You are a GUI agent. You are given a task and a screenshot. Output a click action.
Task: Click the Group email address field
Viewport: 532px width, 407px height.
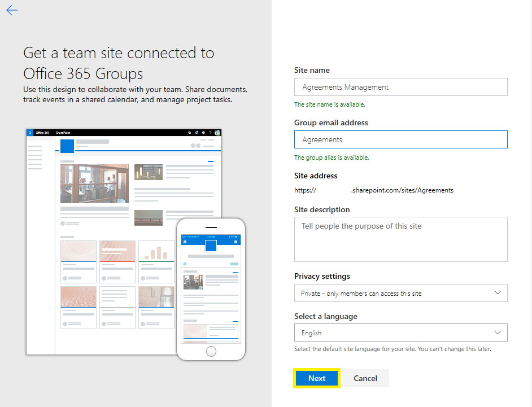point(400,139)
